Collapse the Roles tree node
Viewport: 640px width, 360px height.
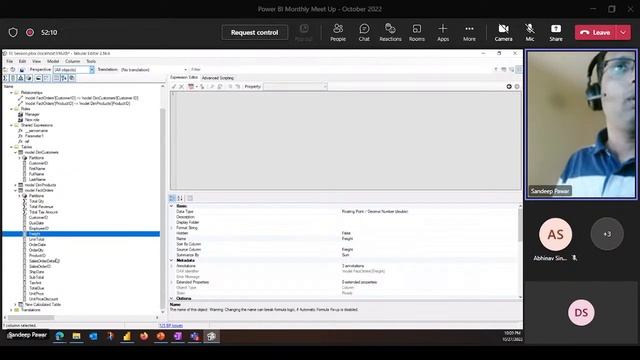(x=11, y=109)
